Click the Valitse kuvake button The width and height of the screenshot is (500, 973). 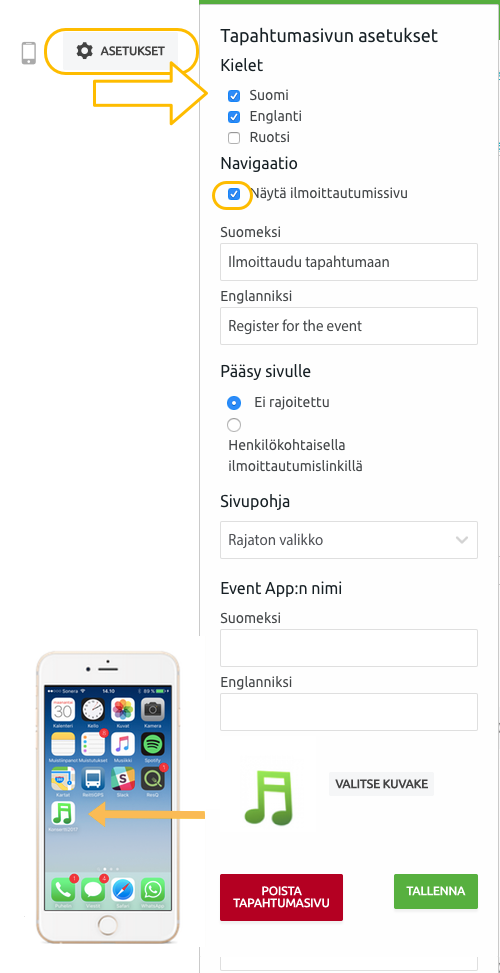tap(382, 784)
